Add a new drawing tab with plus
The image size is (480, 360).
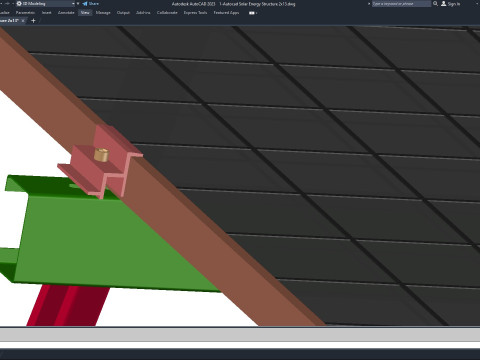(33, 21)
